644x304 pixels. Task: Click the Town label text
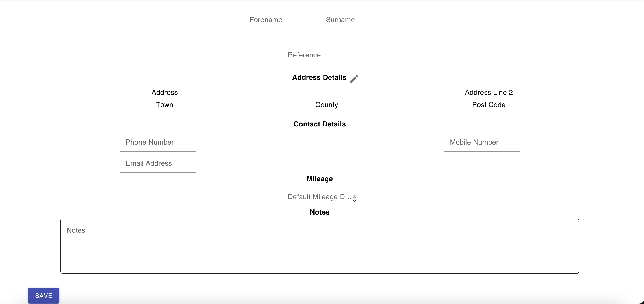(165, 105)
